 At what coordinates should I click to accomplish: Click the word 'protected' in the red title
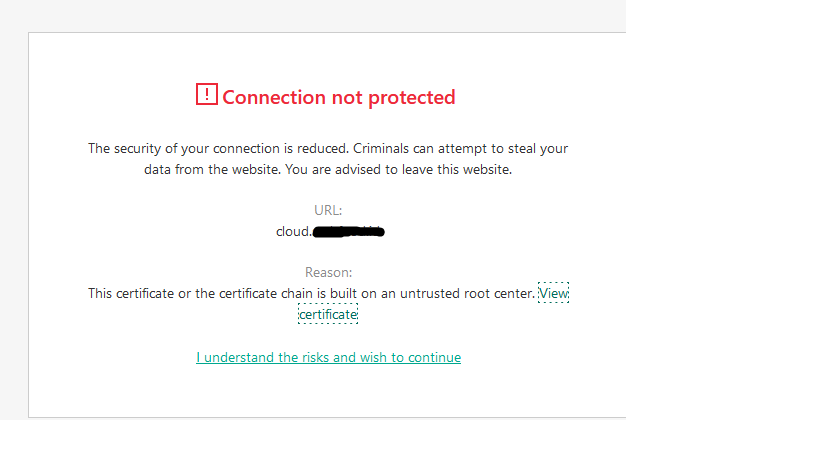[x=412, y=98]
